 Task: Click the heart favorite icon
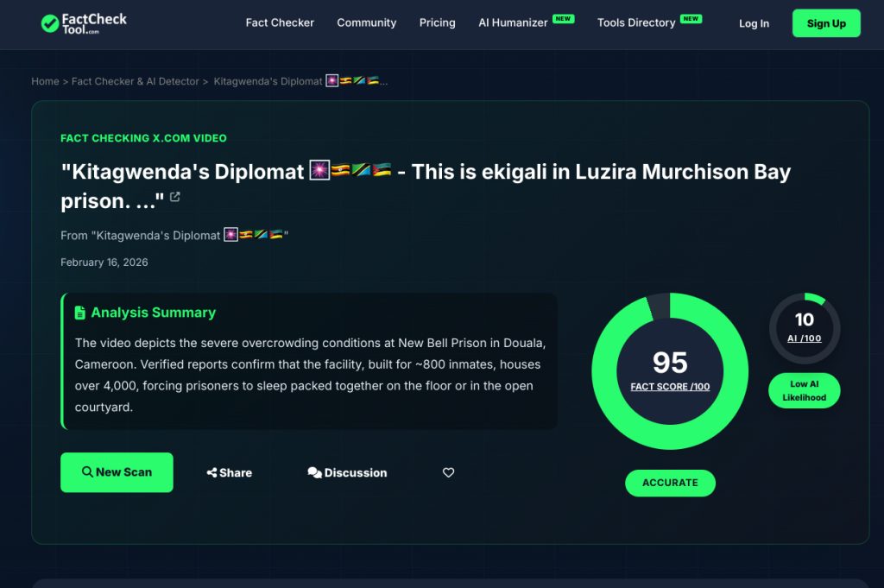pyautogui.click(x=448, y=472)
